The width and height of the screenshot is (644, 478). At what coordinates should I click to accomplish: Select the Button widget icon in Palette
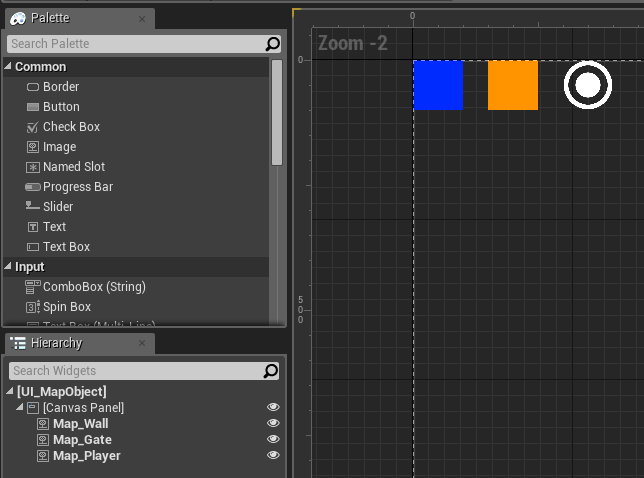[33, 107]
